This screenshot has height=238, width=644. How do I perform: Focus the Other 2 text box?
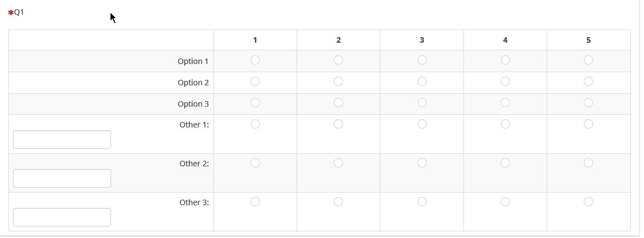coord(62,178)
